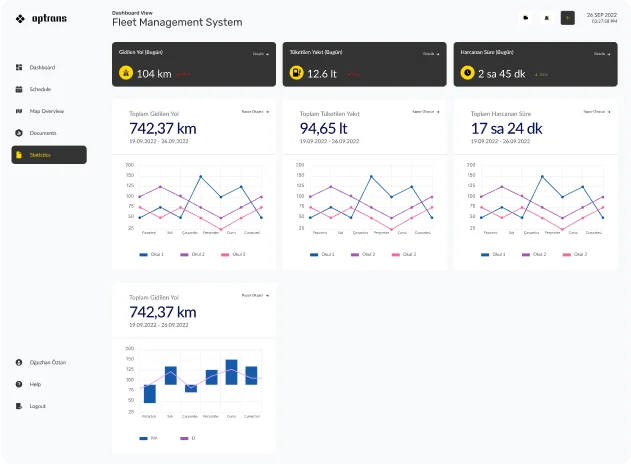Click the optrans logo icon

(20, 19)
